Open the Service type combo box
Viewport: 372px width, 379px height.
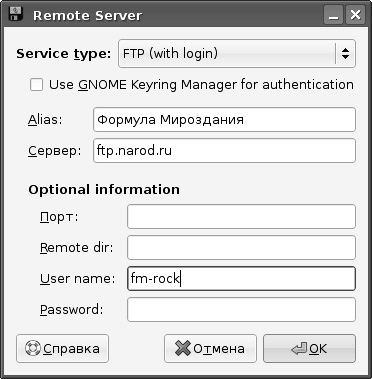pyautogui.click(x=237, y=54)
